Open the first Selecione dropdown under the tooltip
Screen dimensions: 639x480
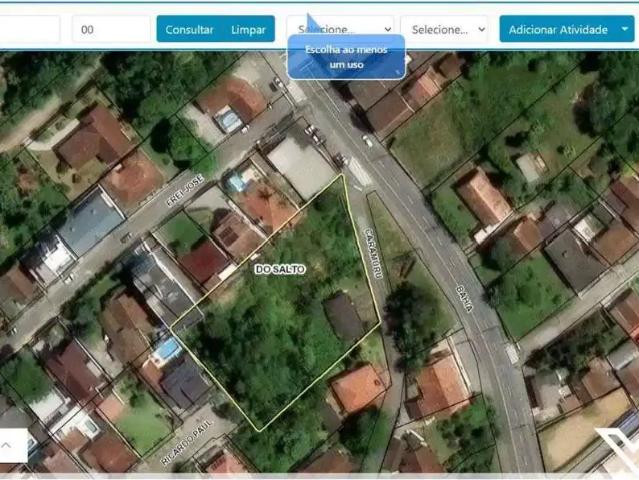click(340, 29)
